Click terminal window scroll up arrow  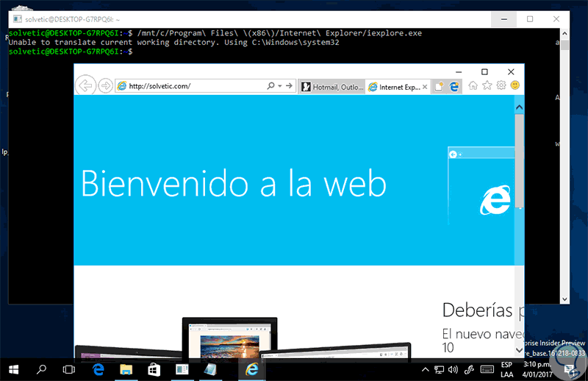tap(564, 34)
